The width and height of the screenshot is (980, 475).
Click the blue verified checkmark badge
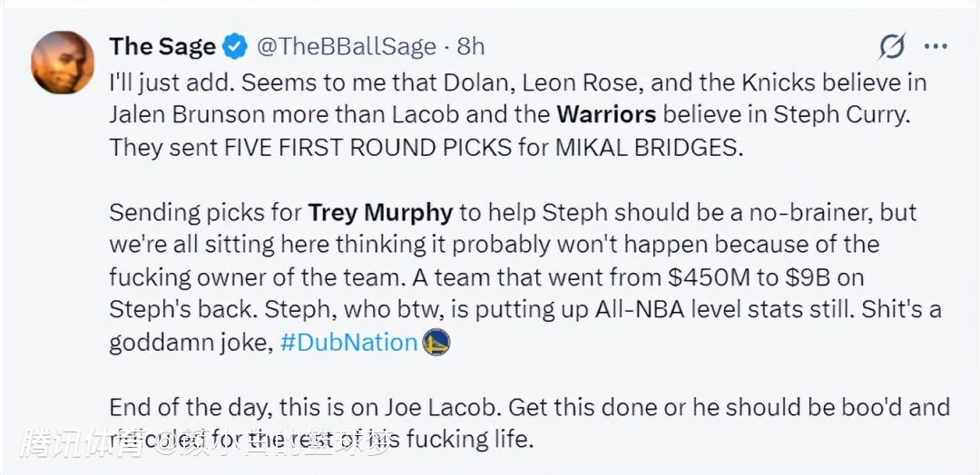click(235, 46)
